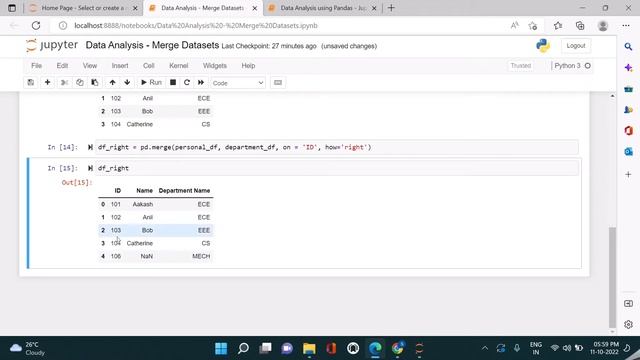Click code cell In [15] df_right
Image resolution: width=640 pixels, height=360 pixels.
point(337,168)
